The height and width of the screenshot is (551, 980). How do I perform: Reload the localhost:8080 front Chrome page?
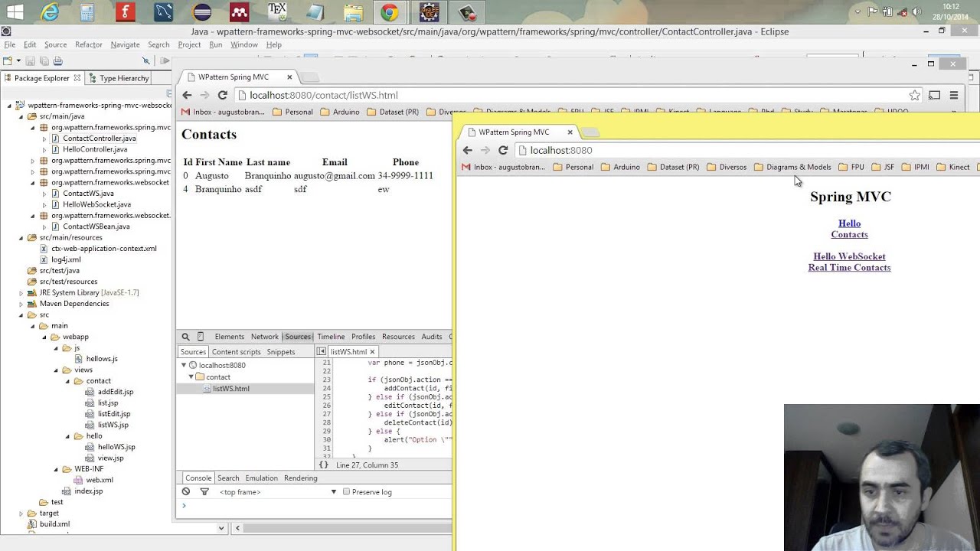503,151
